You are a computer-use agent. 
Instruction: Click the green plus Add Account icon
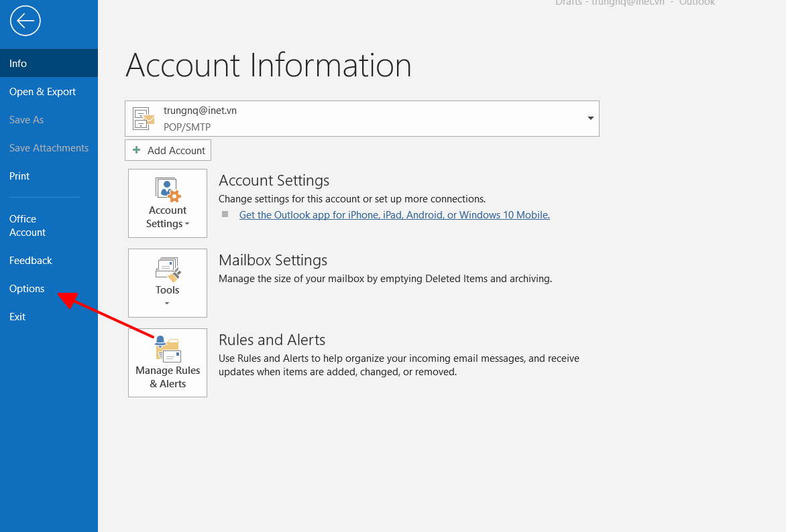(136, 150)
